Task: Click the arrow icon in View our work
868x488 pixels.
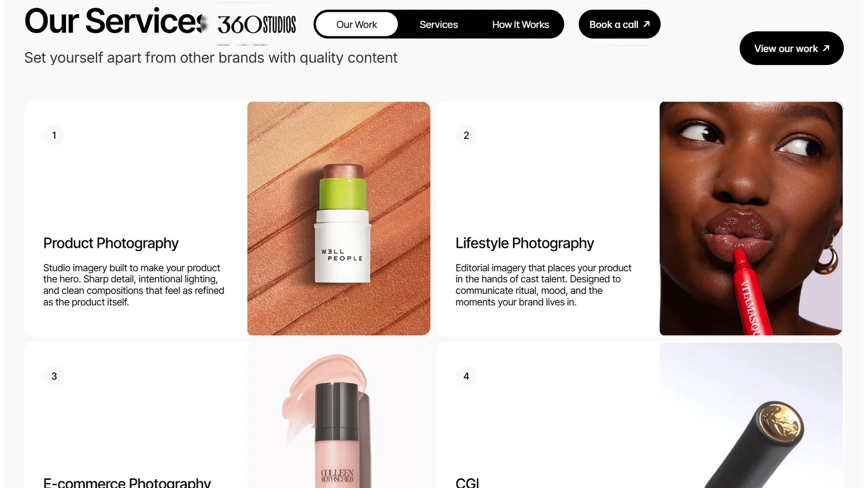Action: point(826,48)
